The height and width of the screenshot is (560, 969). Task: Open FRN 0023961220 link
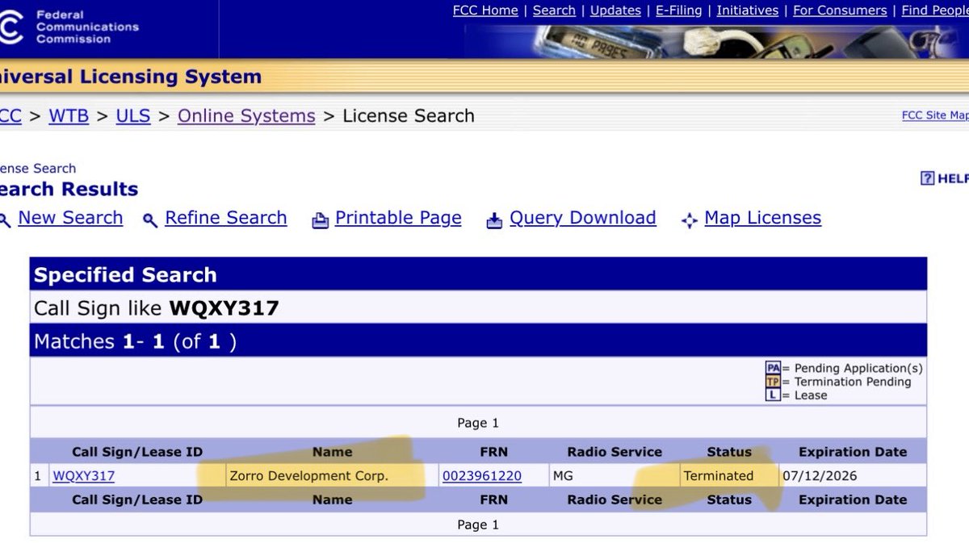pyautogui.click(x=482, y=476)
